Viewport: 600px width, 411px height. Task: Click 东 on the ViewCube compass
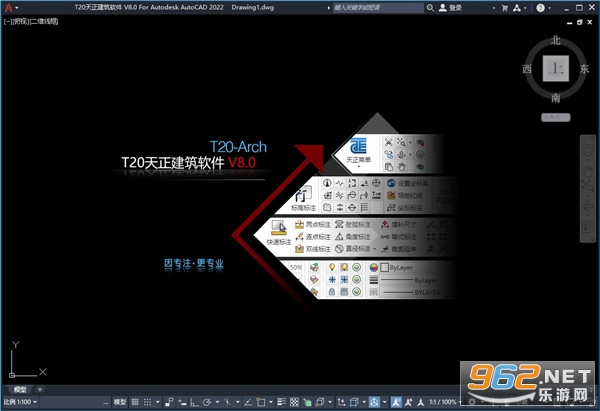click(584, 69)
